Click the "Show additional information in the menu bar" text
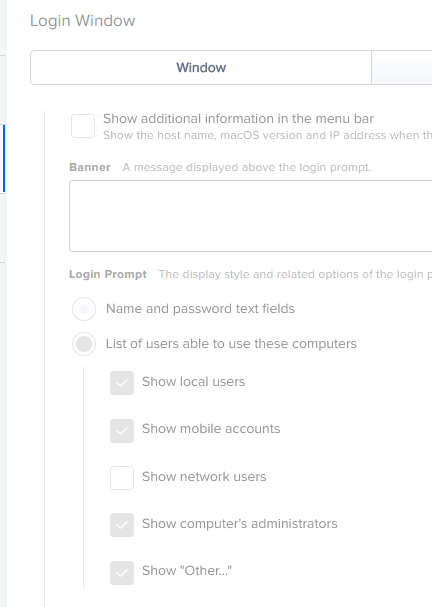 (x=238, y=118)
